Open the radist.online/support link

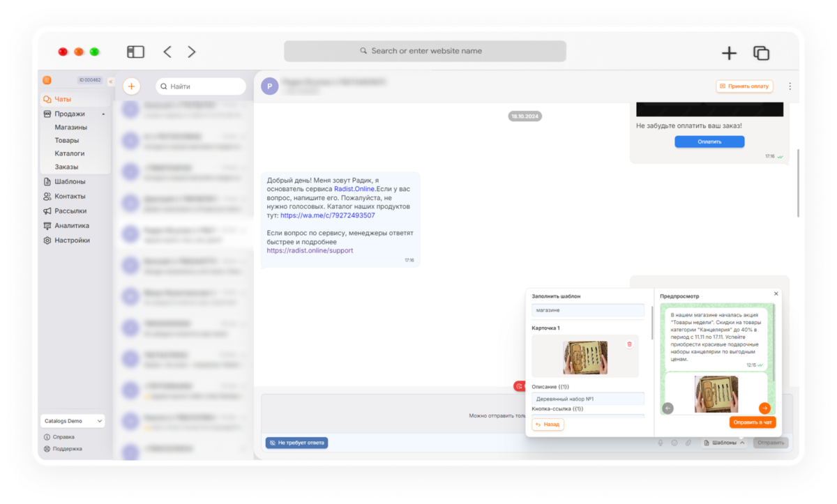(x=310, y=250)
